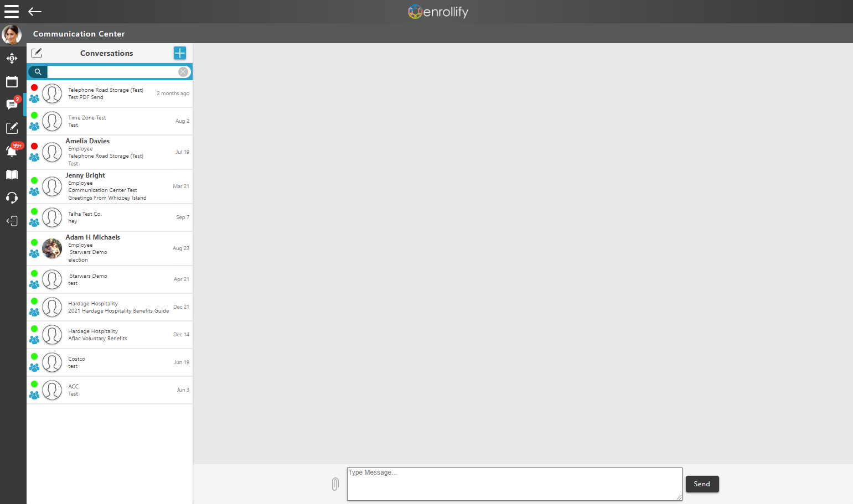Open Adam H Michaels conversation

pyautogui.click(x=110, y=248)
